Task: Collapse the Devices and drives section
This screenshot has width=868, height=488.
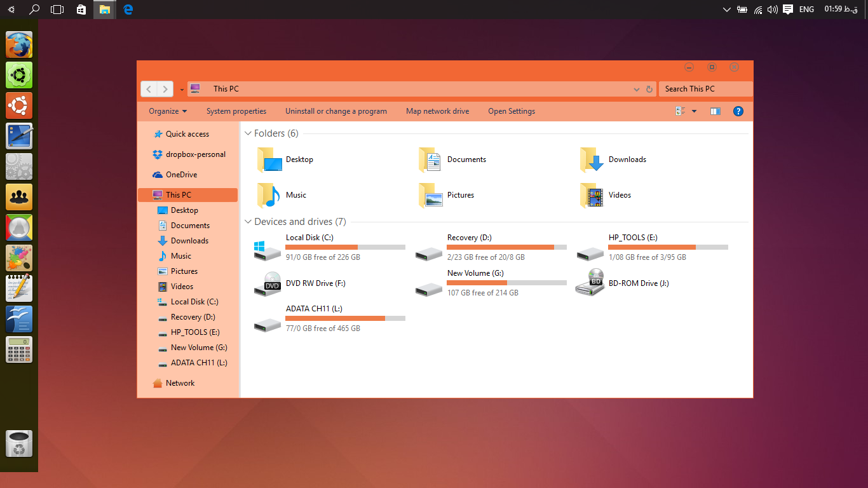Action: click(x=248, y=221)
